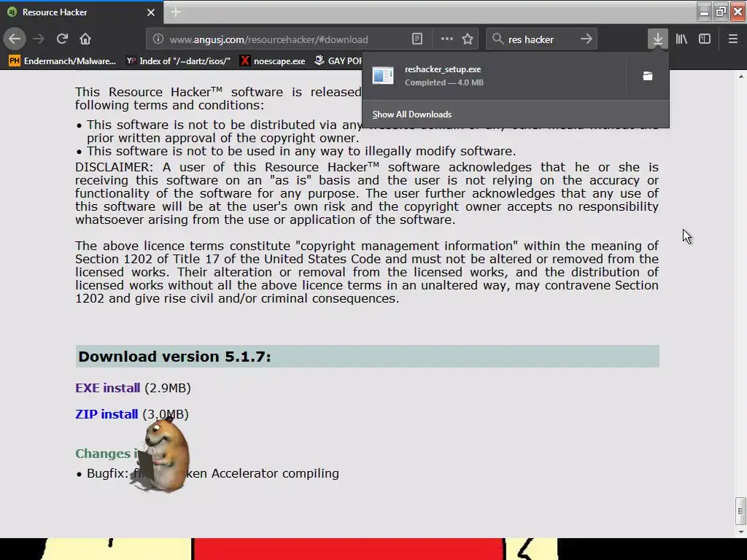This screenshot has width=747, height=560.
Task: Restore down the Firefox window
Action: click(x=721, y=12)
